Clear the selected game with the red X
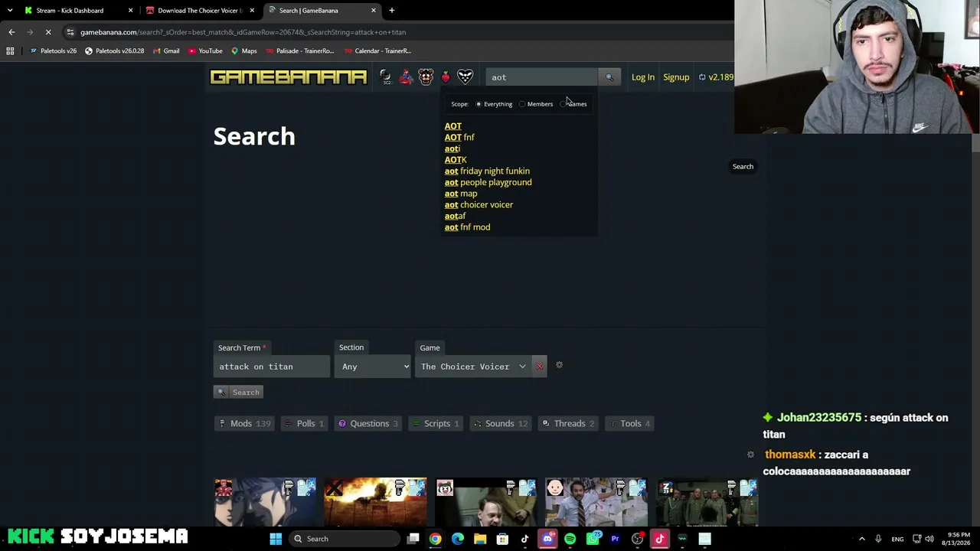980x551 pixels. (539, 367)
